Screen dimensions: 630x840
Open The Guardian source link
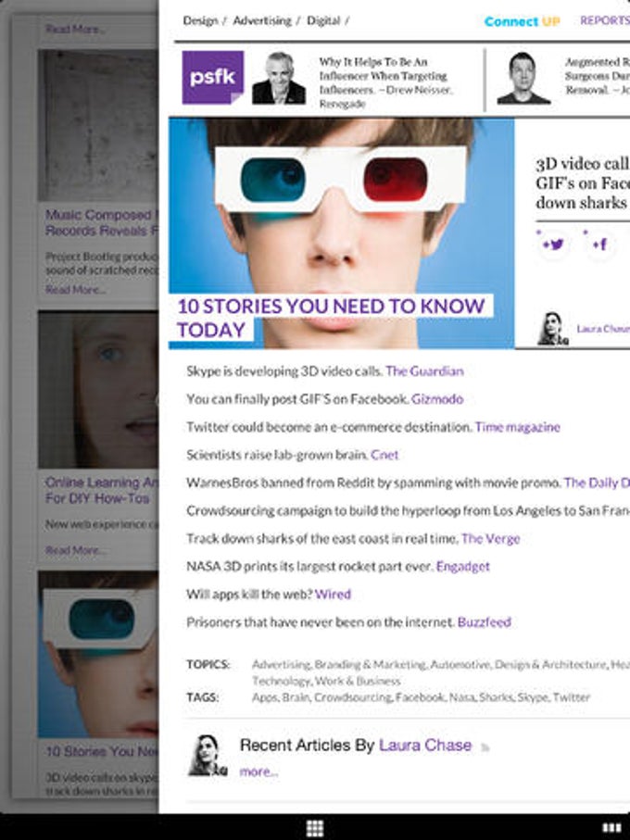point(425,371)
